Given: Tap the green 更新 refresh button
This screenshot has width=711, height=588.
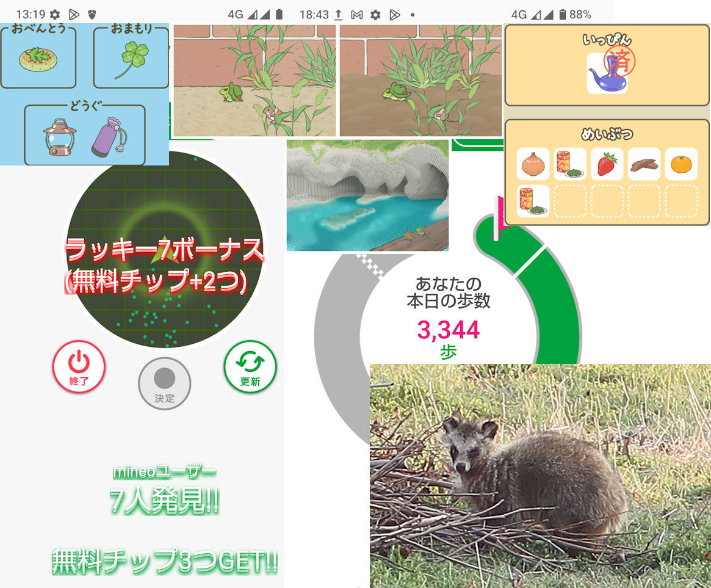Looking at the screenshot, I should 250,366.
